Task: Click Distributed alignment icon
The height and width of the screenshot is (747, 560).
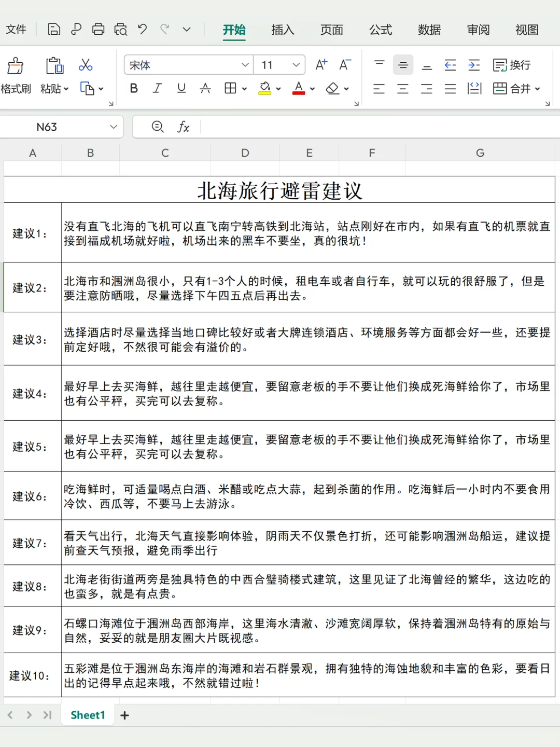Action: pos(474,89)
